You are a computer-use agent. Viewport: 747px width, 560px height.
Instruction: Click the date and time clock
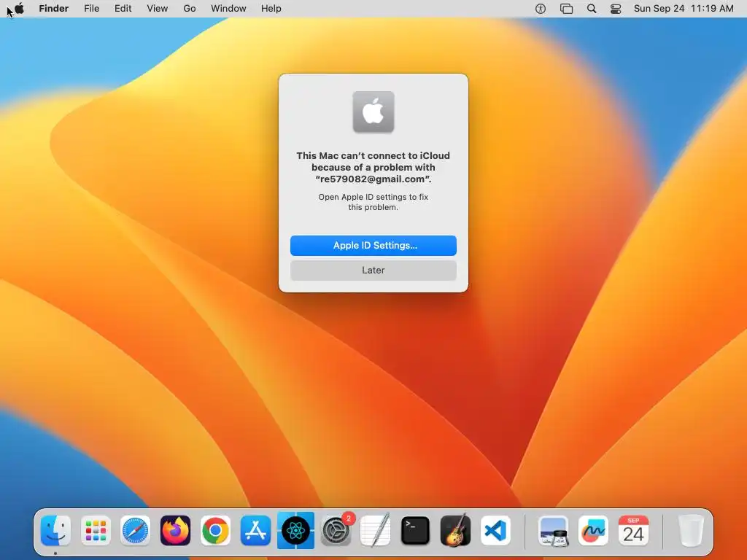(x=684, y=9)
